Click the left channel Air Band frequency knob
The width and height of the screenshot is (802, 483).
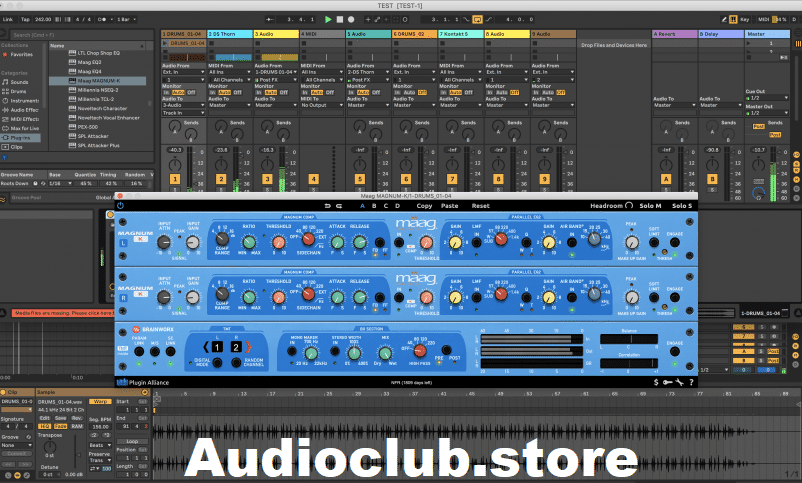pos(594,238)
